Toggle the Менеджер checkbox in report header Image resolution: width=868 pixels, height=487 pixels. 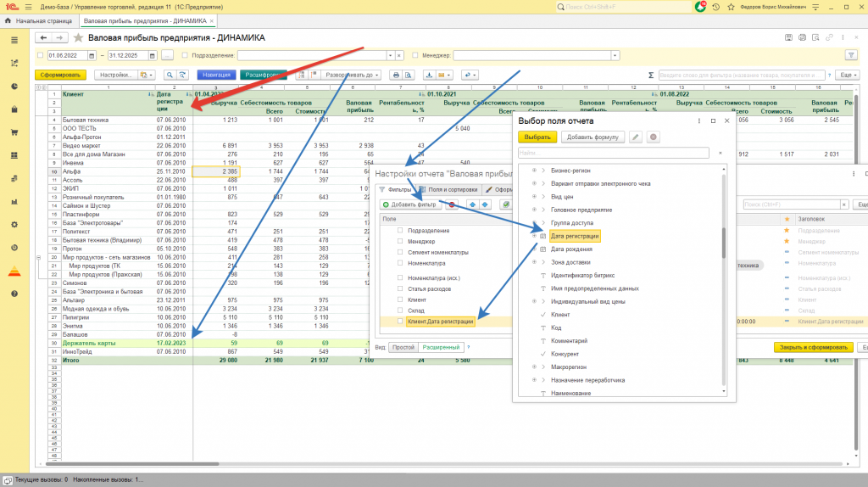pyautogui.click(x=415, y=55)
